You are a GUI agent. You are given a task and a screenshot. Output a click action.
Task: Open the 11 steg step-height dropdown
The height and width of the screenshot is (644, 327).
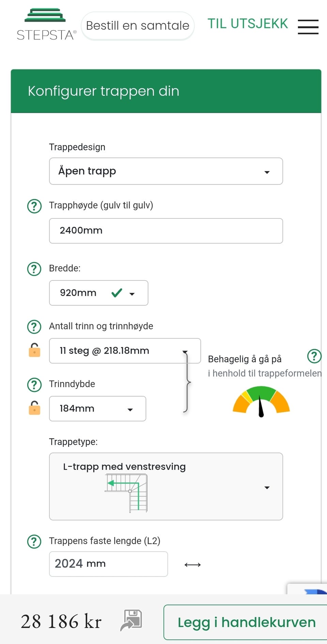click(125, 351)
